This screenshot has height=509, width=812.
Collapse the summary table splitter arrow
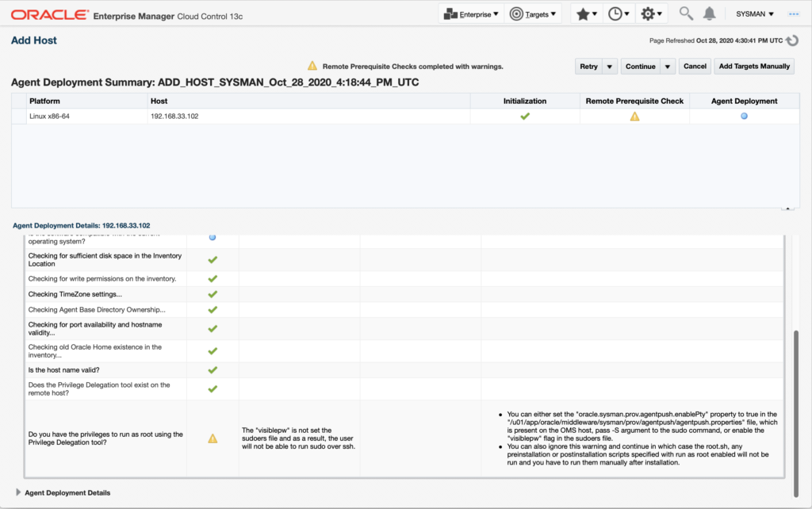787,209
